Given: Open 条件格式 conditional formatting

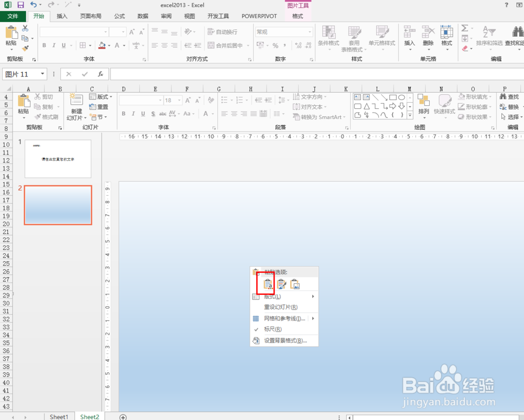Looking at the screenshot, I should (329, 38).
